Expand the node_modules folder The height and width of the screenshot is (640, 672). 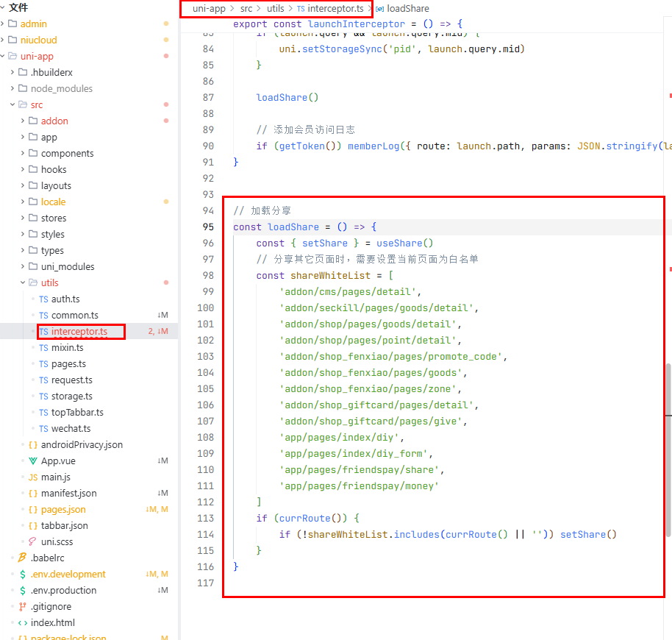(x=12, y=89)
